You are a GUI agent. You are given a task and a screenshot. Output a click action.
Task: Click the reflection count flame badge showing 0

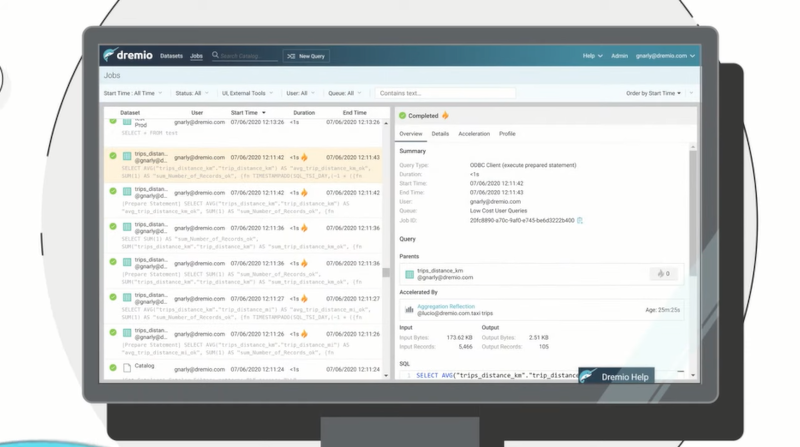click(664, 274)
